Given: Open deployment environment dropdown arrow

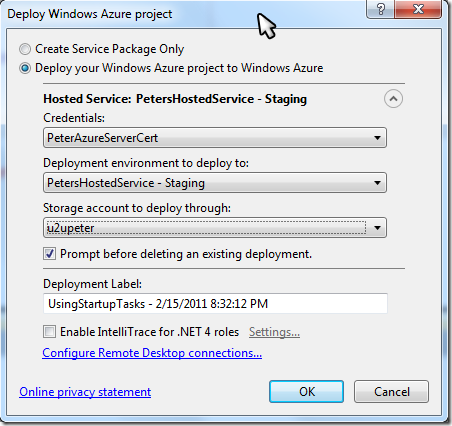Looking at the screenshot, I should 377,183.
